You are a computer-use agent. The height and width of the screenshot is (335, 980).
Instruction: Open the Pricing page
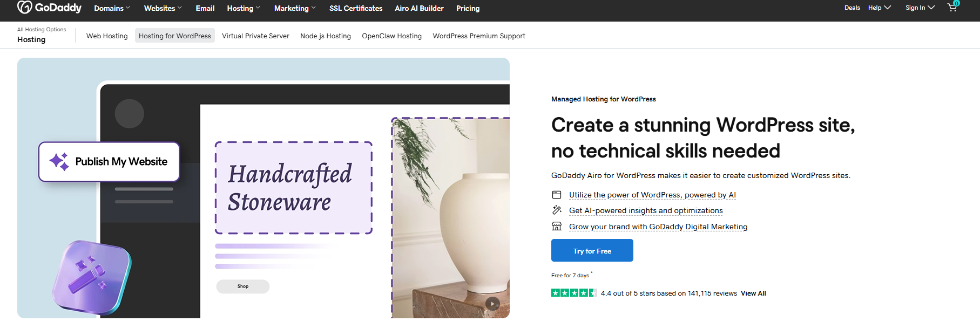click(x=468, y=8)
